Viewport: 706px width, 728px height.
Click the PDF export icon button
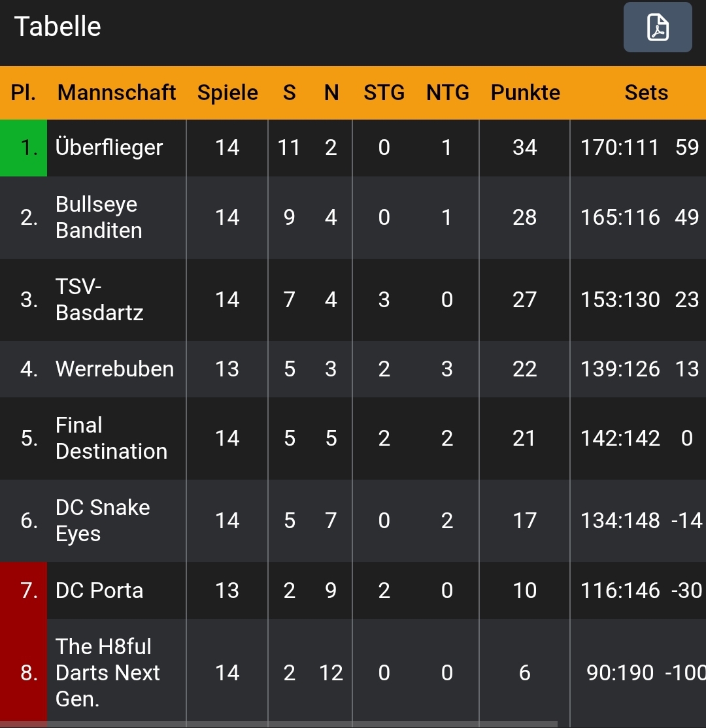pos(657,27)
